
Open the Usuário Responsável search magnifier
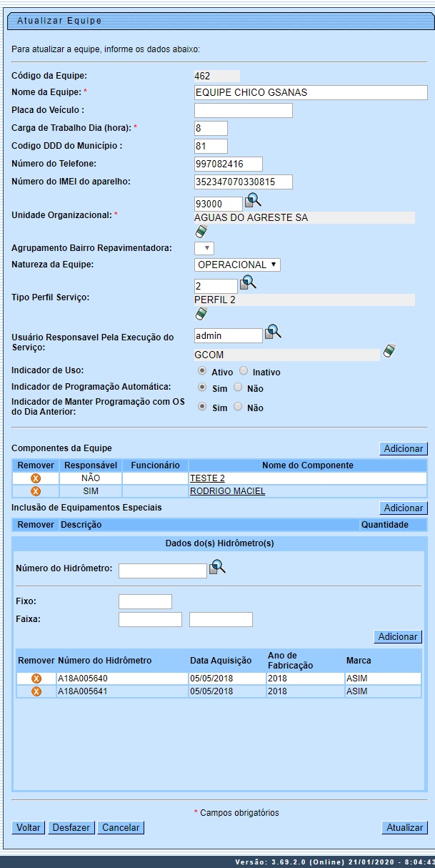274,332
